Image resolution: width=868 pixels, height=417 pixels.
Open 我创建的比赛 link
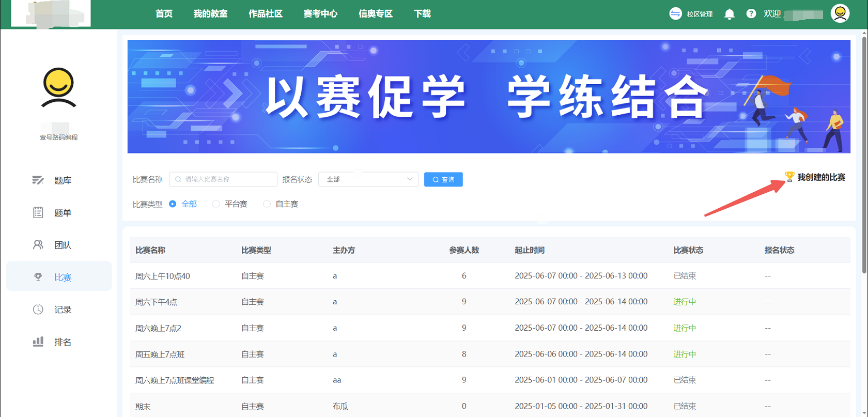pyautogui.click(x=820, y=177)
